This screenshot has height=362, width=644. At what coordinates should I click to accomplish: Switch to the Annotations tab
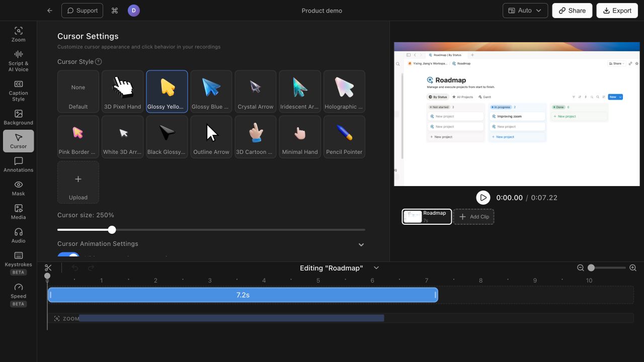[x=19, y=164]
